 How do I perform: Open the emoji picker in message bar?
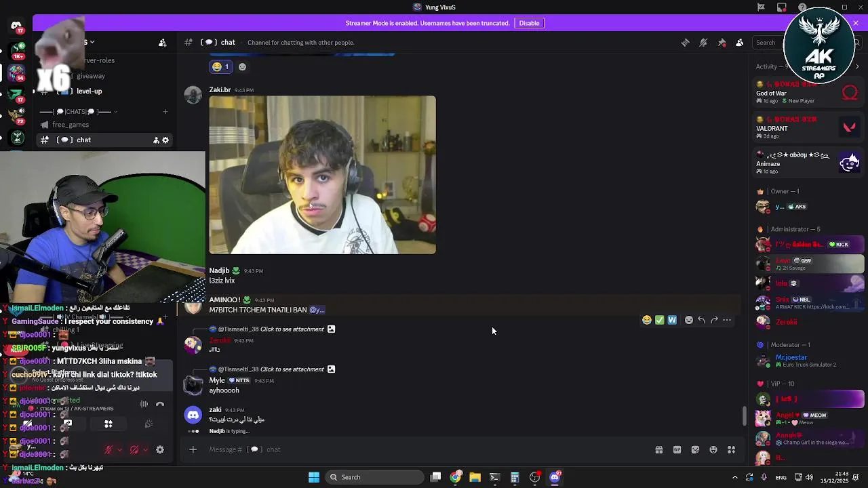click(713, 449)
